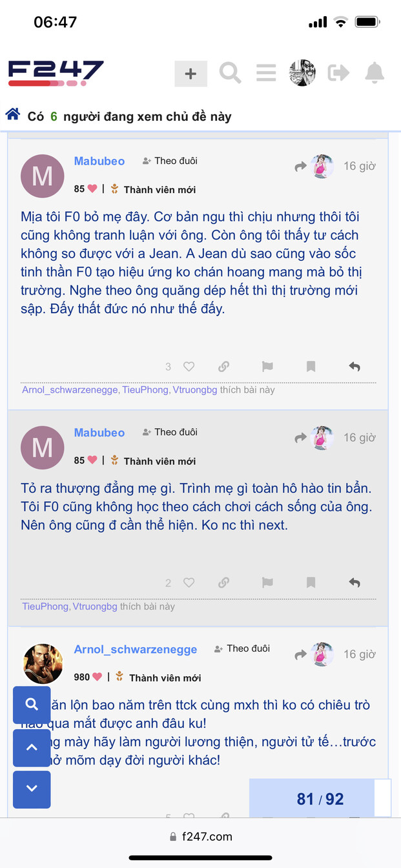Copy link of second Mabubeo post
This screenshot has height=868, width=401.
pos(223,583)
